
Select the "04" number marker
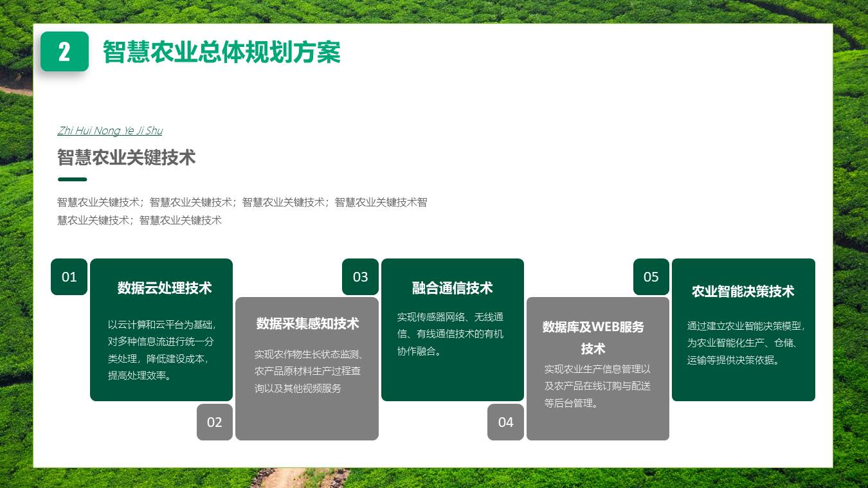[x=505, y=422]
